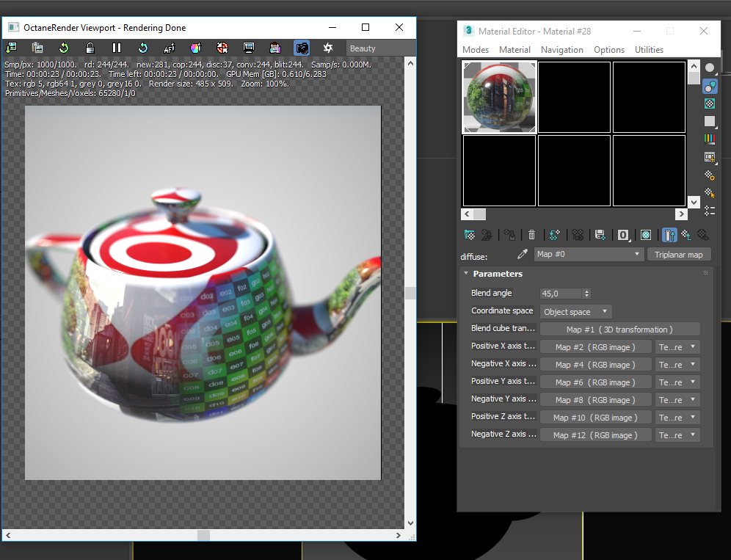
Task: Open the Modes menu in Material Editor
Action: click(476, 50)
